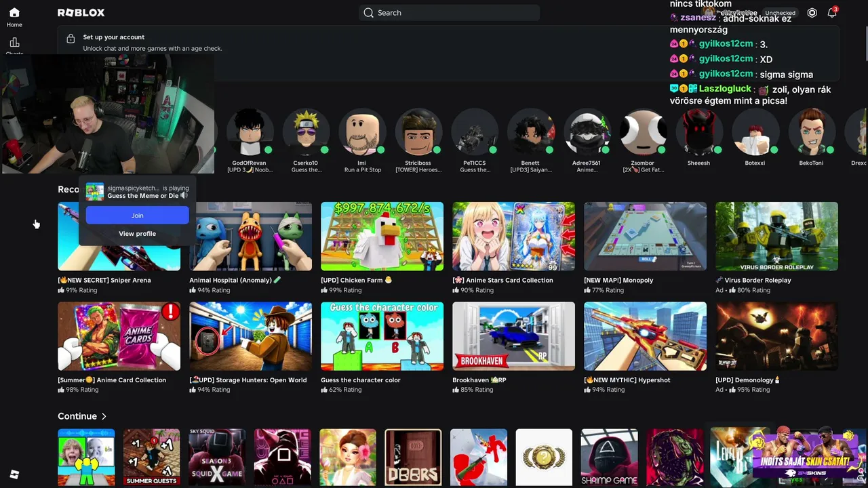Open Zsombor's friend avatar
Viewport: 868px width, 488px height.
[643, 132]
